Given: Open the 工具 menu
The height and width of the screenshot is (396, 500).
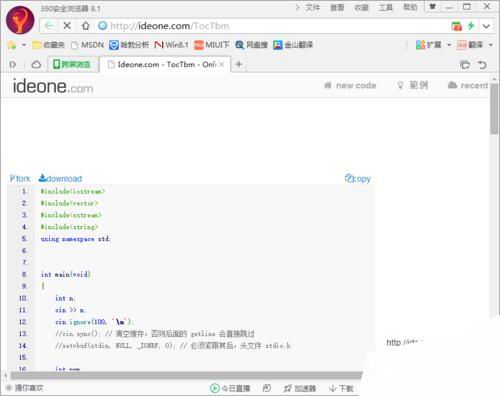Looking at the screenshot, I should click(386, 7).
